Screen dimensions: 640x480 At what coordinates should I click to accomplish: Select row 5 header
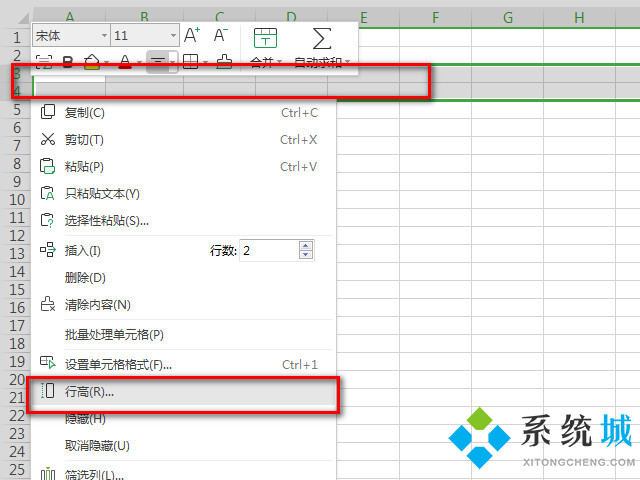tap(17, 110)
